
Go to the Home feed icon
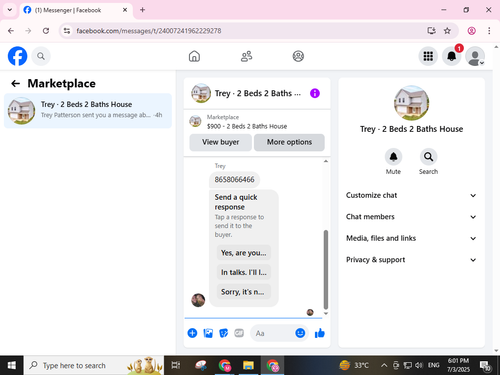194,56
